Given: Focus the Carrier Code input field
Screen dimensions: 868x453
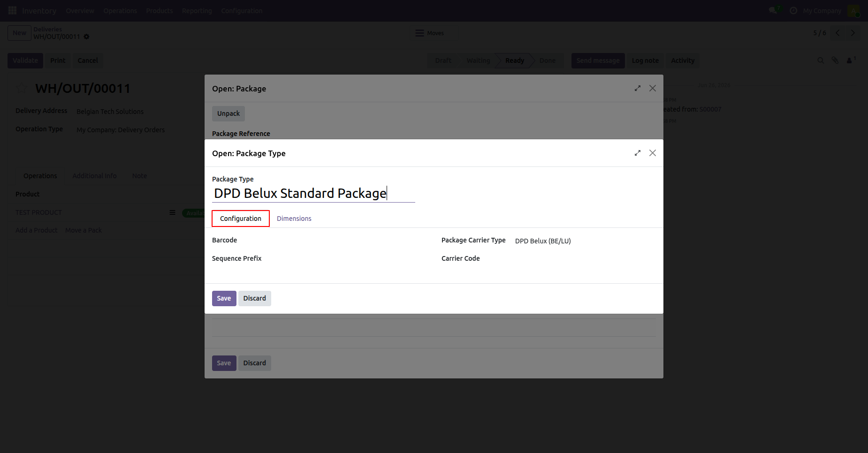Looking at the screenshot, I should pos(585,258).
